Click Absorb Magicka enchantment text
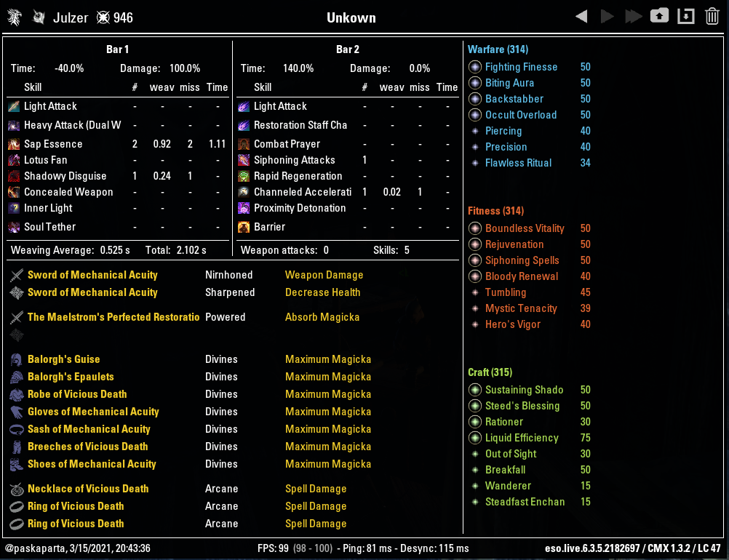 [x=322, y=317]
